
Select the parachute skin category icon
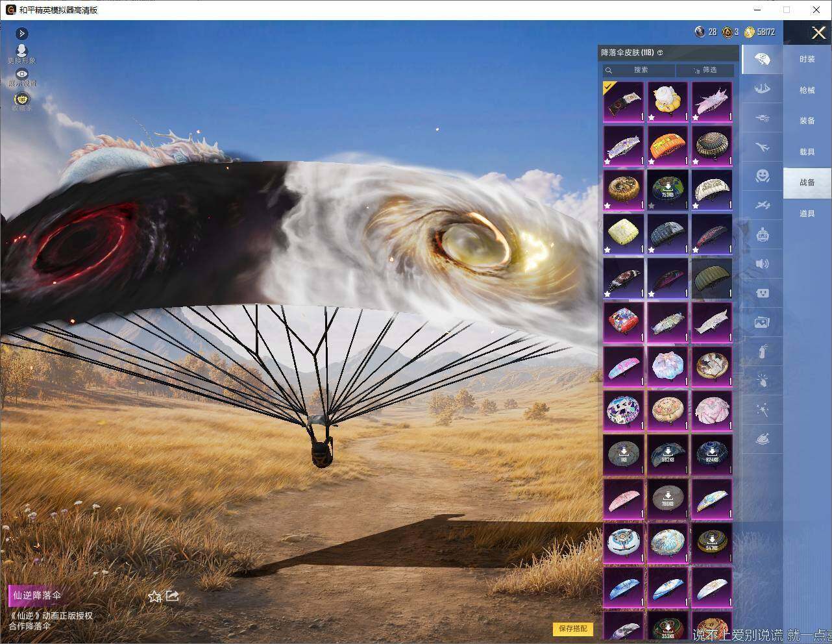[763, 60]
